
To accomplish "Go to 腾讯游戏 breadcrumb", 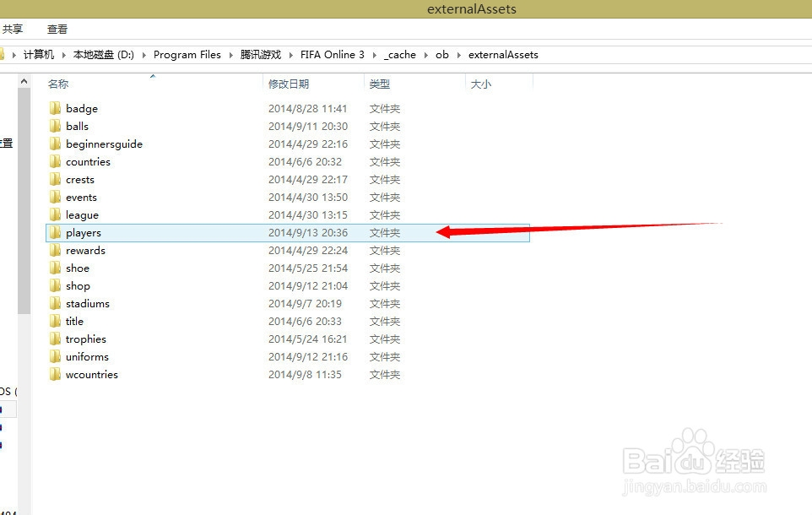I will [261, 54].
